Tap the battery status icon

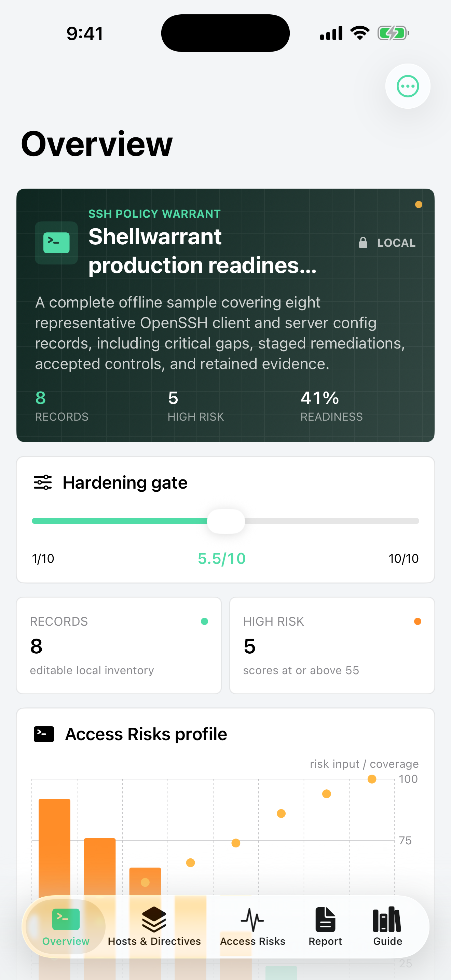[x=393, y=33]
